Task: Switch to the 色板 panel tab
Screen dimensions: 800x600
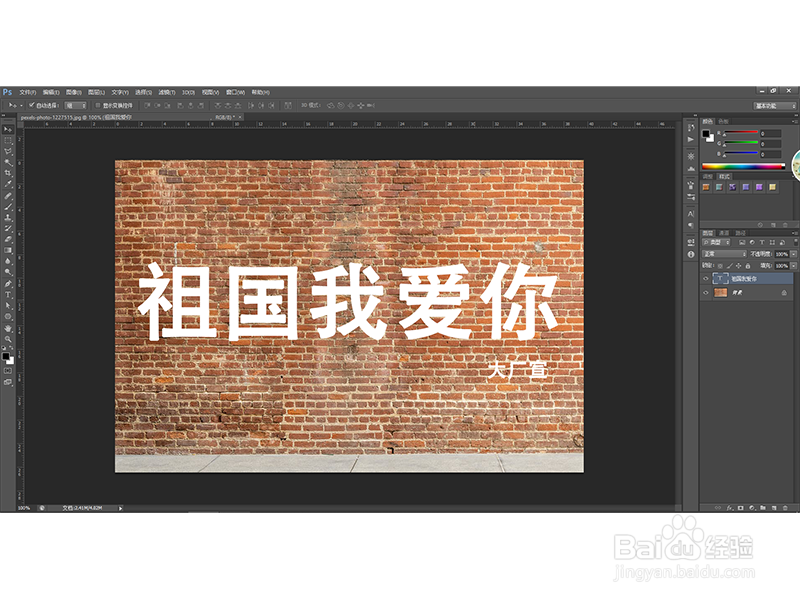Action: click(x=724, y=121)
